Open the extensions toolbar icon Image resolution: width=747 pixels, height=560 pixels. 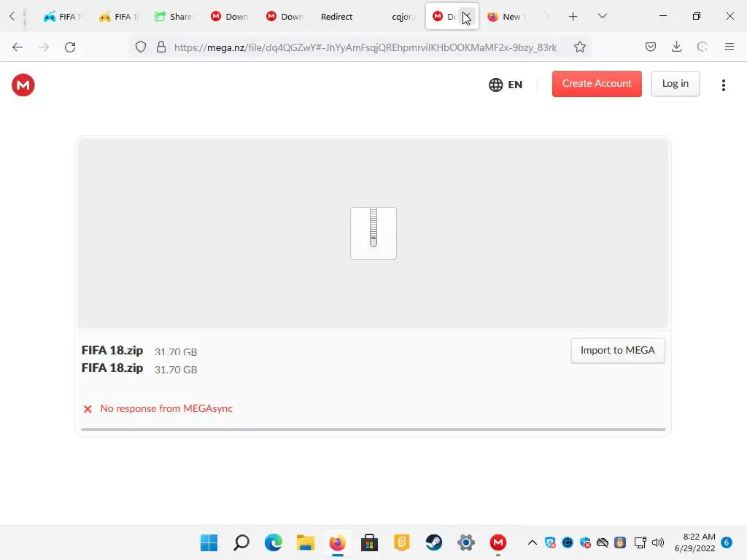[x=703, y=47]
